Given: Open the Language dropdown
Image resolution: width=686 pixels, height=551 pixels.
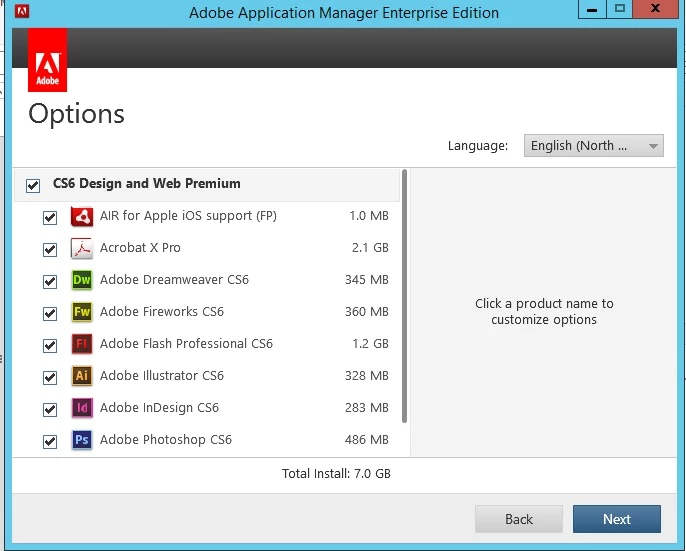Looking at the screenshot, I should click(594, 146).
